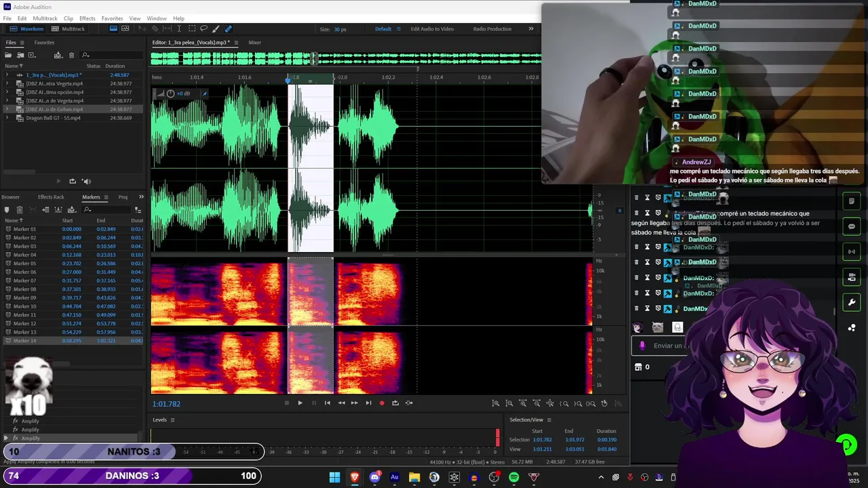
Task: Click Add Cue Marker icon in Markers panel
Action: pos(7,210)
